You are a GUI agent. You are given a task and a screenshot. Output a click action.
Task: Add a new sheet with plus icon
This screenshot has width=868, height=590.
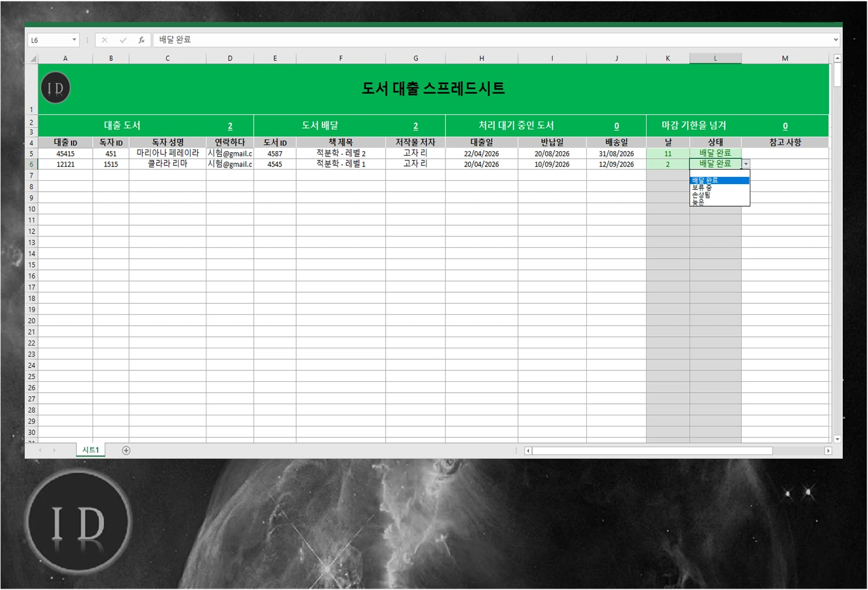pyautogui.click(x=126, y=450)
